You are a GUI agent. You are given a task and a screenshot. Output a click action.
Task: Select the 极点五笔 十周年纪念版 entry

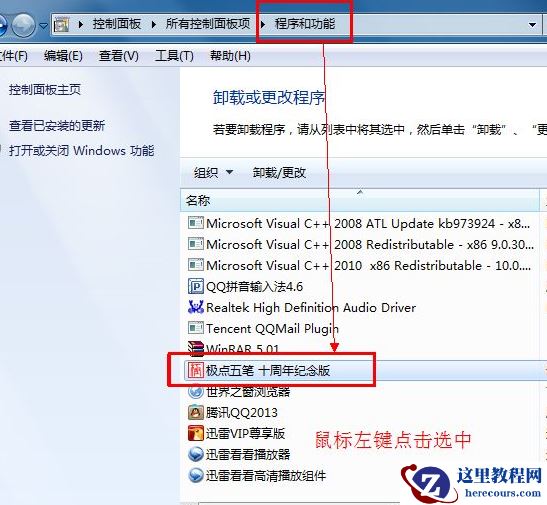tap(268, 371)
